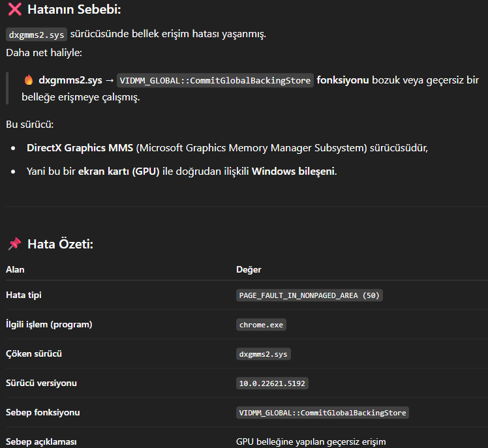Viewport: 488px width, 448px height.
Task: Click the GPU belleğine yapılan geçersiz erişim text
Action: [x=311, y=442]
